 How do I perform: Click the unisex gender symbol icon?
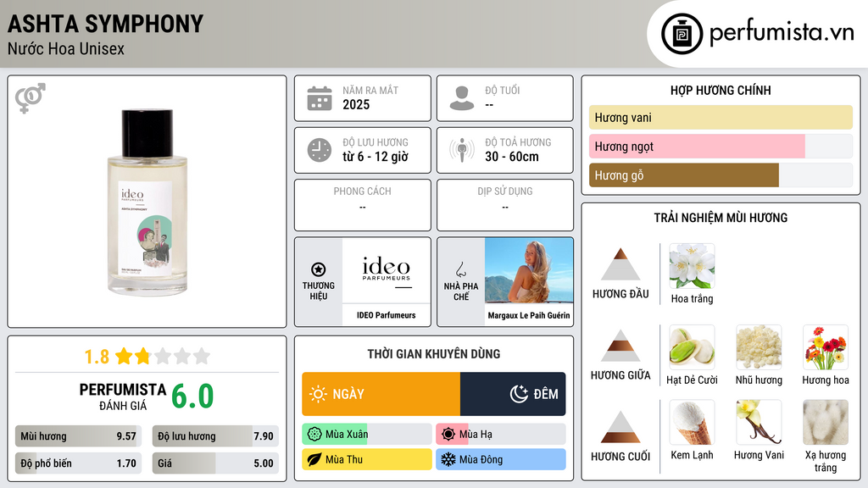tap(31, 98)
